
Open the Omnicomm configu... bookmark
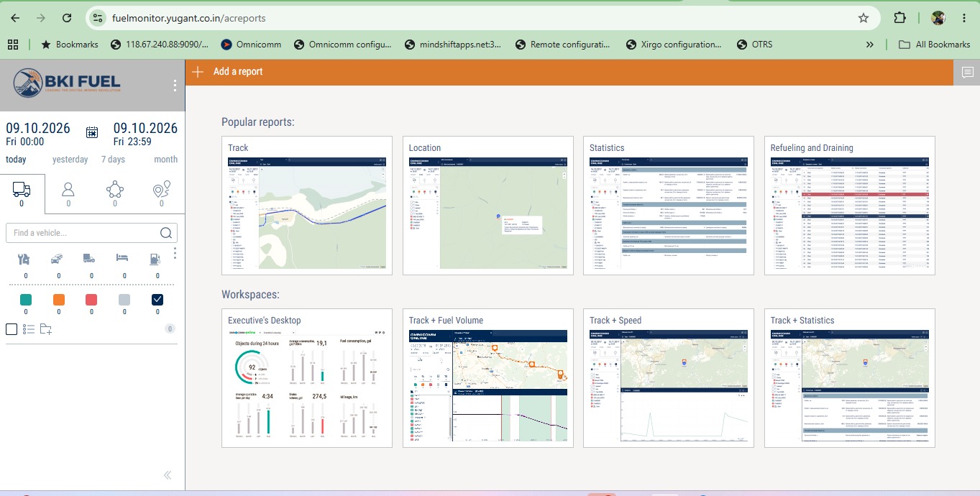[x=342, y=45]
